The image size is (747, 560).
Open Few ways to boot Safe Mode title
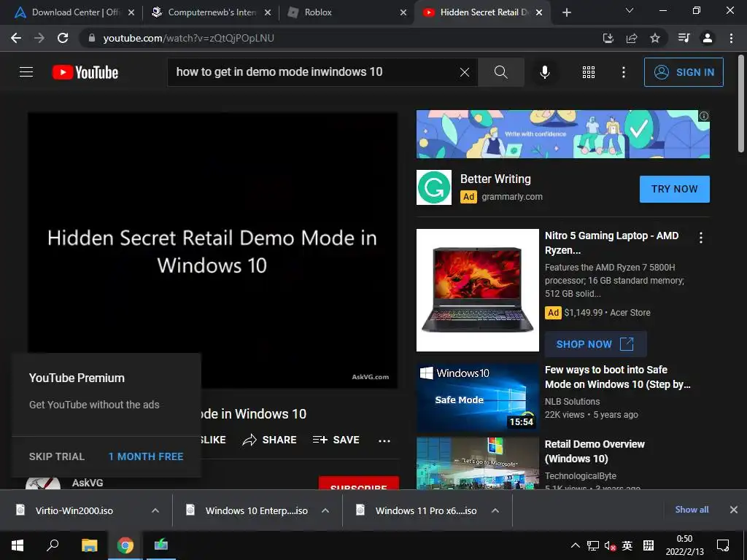click(x=617, y=377)
